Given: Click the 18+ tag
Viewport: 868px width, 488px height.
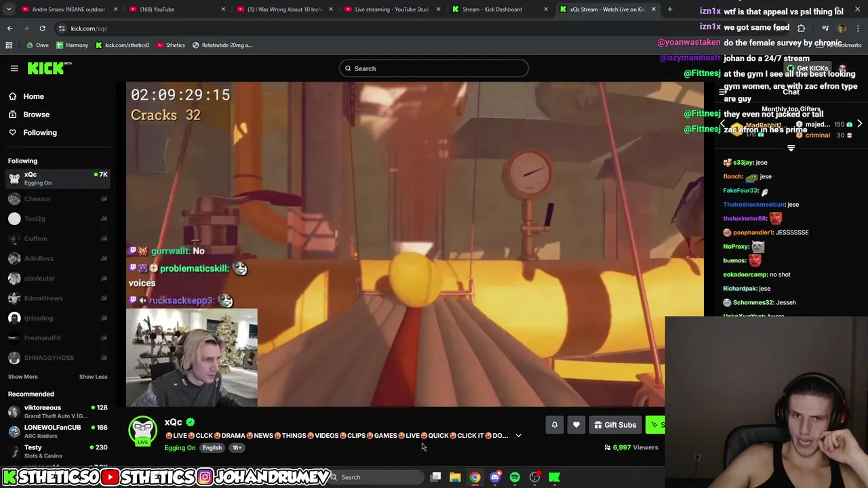Looking at the screenshot, I should (237, 447).
